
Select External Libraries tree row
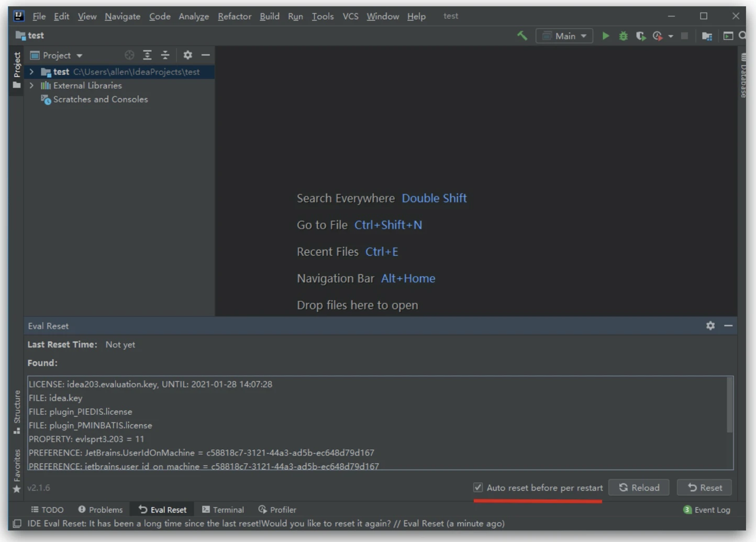(x=119, y=85)
